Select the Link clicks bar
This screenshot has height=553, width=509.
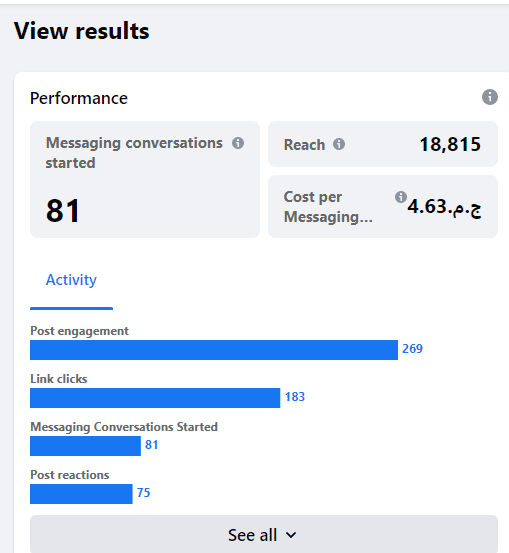point(155,398)
